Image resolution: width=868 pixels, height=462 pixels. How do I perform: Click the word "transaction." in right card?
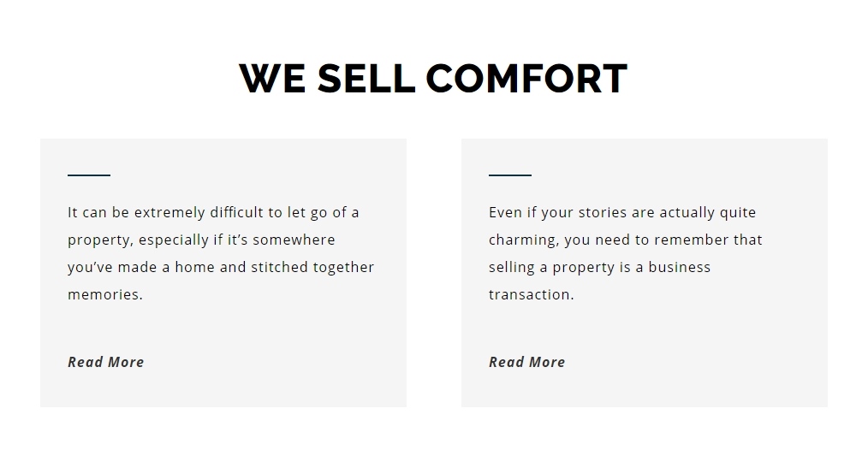(x=531, y=294)
